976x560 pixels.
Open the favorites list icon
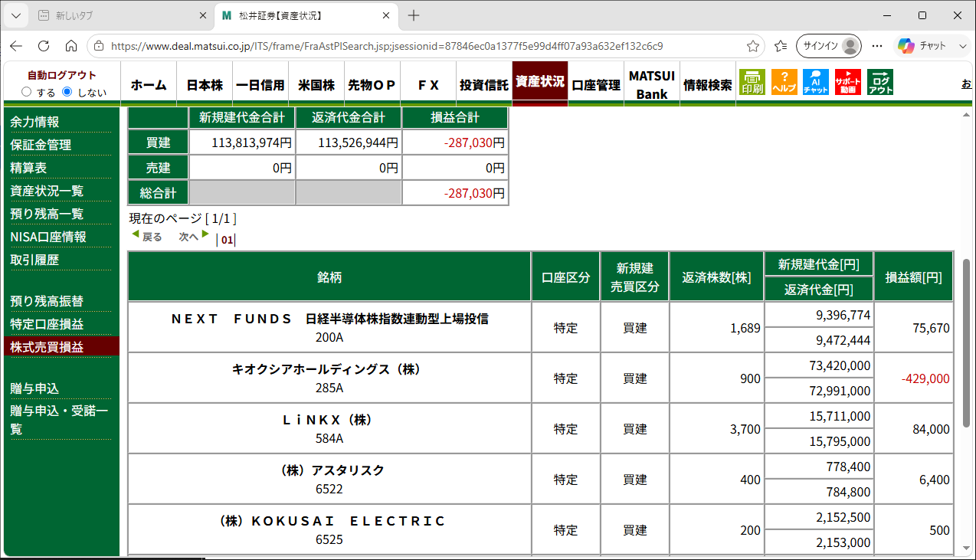tap(781, 46)
